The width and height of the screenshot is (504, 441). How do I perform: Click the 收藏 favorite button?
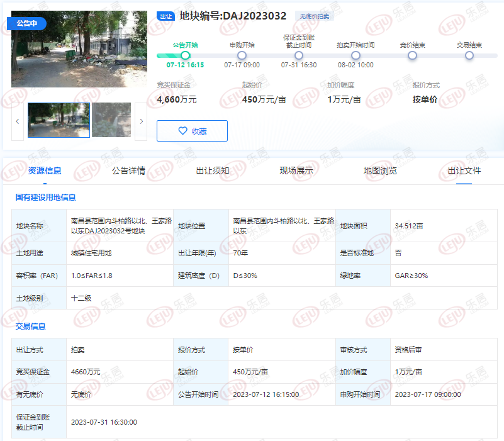click(x=192, y=131)
